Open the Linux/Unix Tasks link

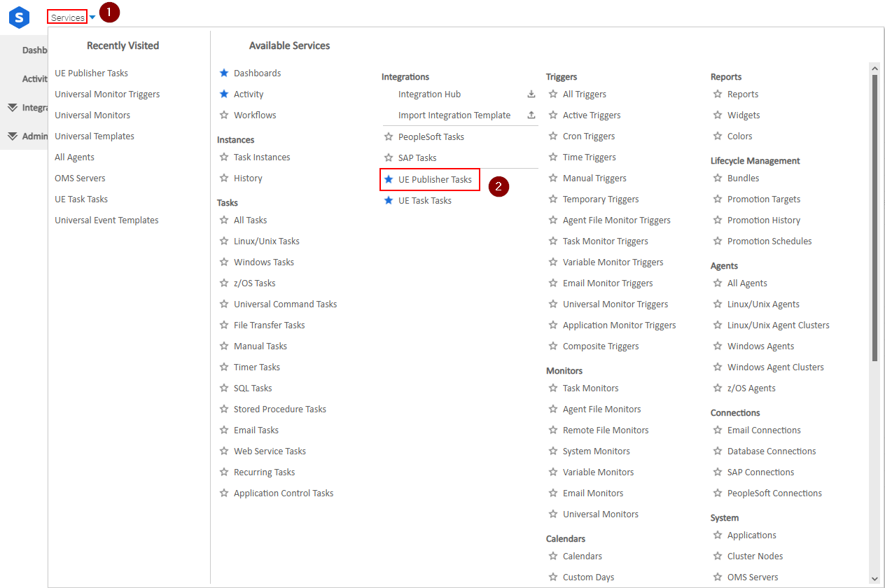click(x=266, y=241)
